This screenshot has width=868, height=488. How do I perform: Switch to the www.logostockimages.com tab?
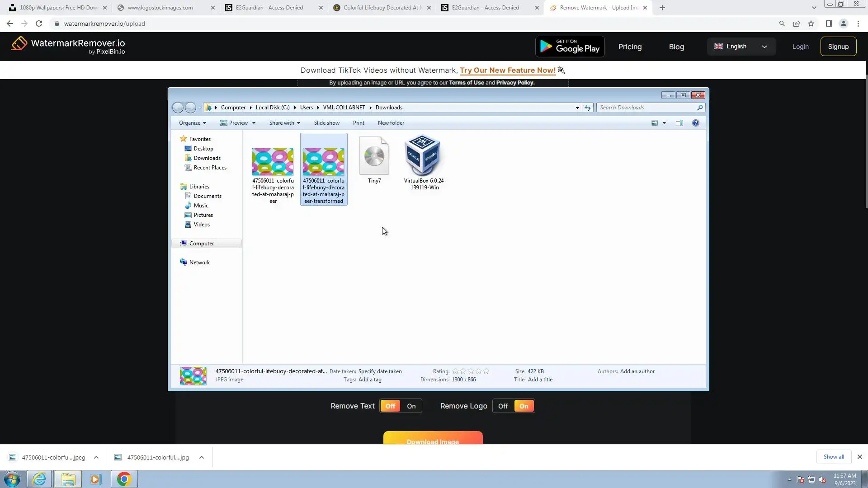[160, 8]
